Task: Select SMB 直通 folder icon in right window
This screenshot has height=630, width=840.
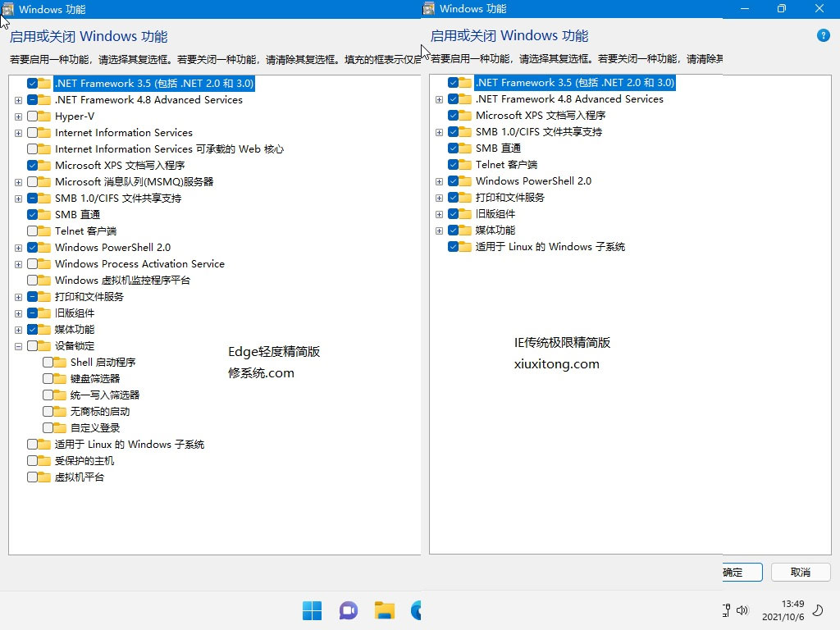Action: click(x=466, y=148)
